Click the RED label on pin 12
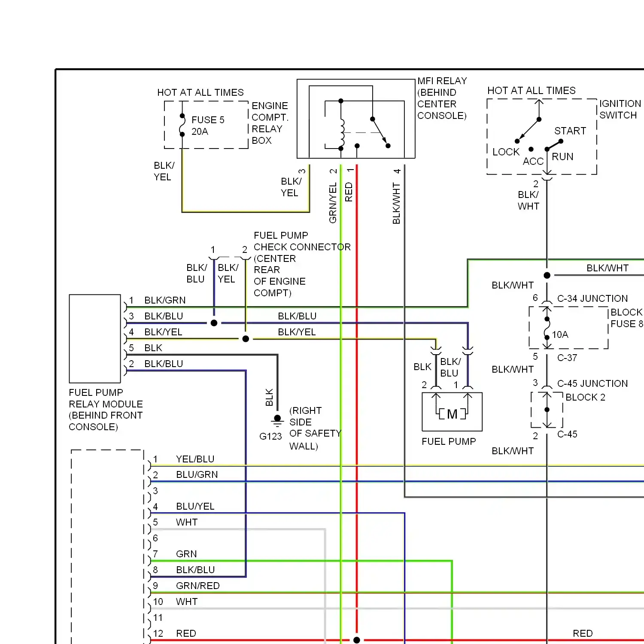Screen dimensions: 644x644 pos(186,633)
